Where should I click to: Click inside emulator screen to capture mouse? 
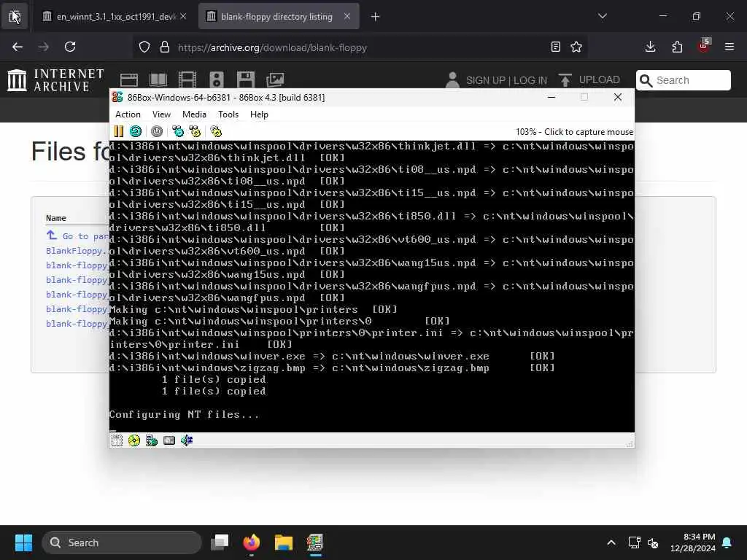coord(371,286)
